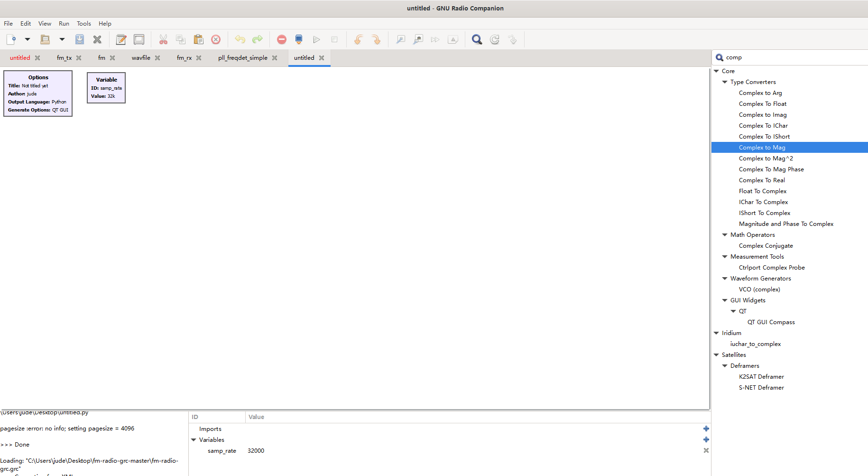Open the Edit menu
This screenshot has width=868, height=476.
click(x=26, y=23)
